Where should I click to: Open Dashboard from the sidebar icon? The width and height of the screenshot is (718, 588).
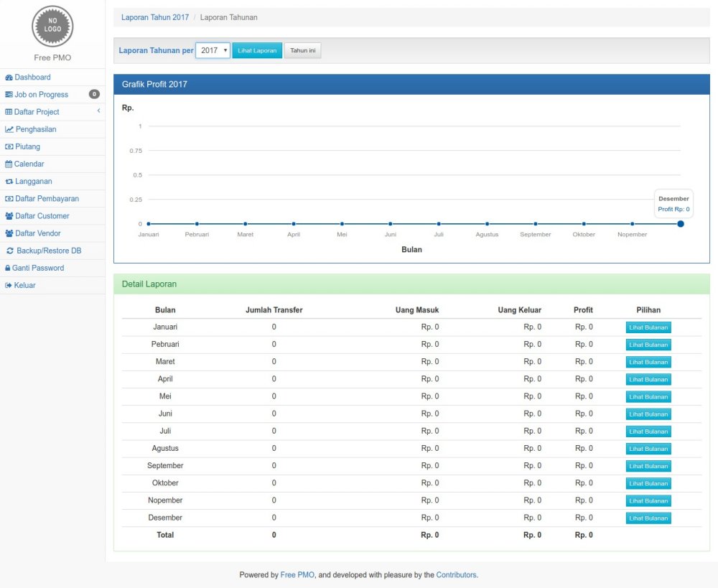9,77
